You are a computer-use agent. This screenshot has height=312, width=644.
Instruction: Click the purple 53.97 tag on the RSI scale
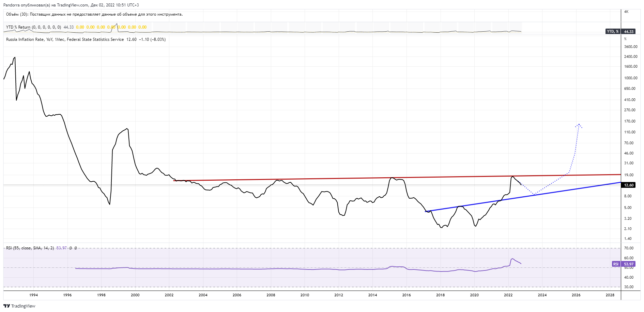pos(629,264)
